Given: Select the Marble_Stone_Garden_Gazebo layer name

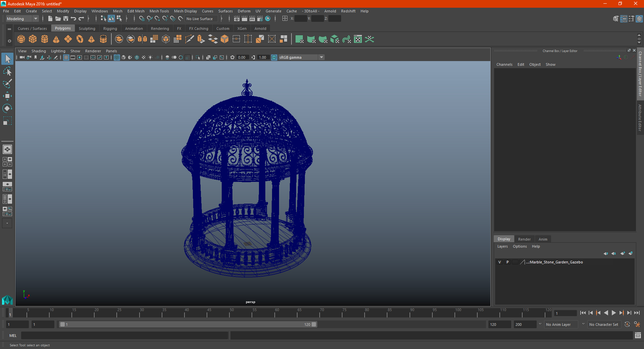Looking at the screenshot, I should (554, 262).
